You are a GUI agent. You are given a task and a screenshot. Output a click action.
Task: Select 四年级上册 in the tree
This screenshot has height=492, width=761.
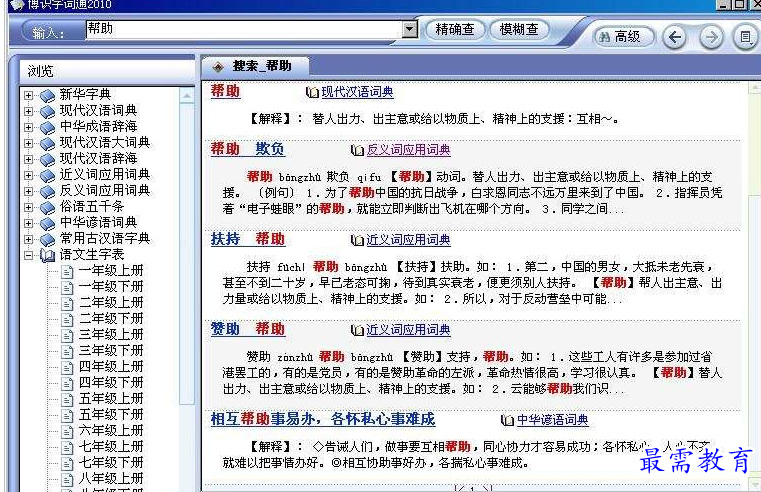(111, 367)
